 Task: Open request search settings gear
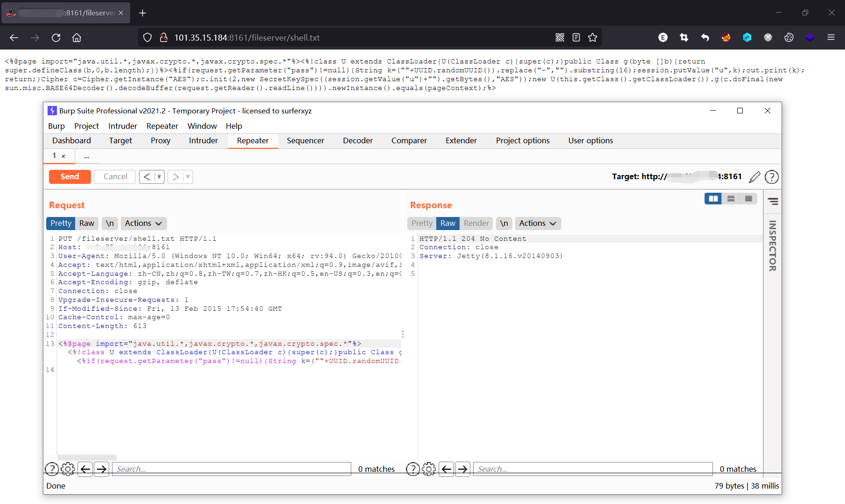pyautogui.click(x=68, y=469)
